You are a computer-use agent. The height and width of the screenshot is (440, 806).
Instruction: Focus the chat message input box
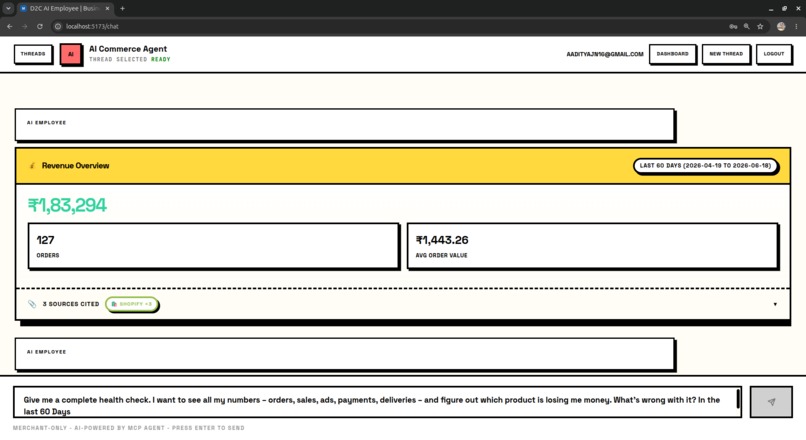point(377,402)
